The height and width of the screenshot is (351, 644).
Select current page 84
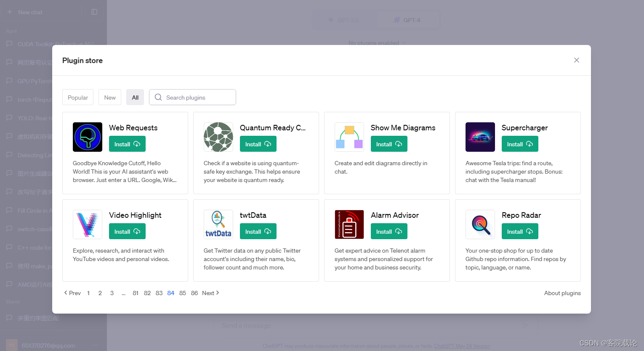[x=171, y=293]
